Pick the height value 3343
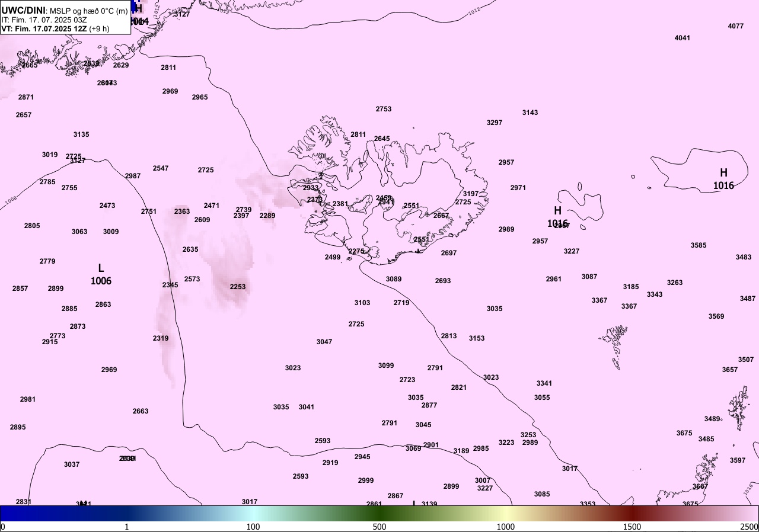Screen dimensions: 759x532 (x=655, y=294)
